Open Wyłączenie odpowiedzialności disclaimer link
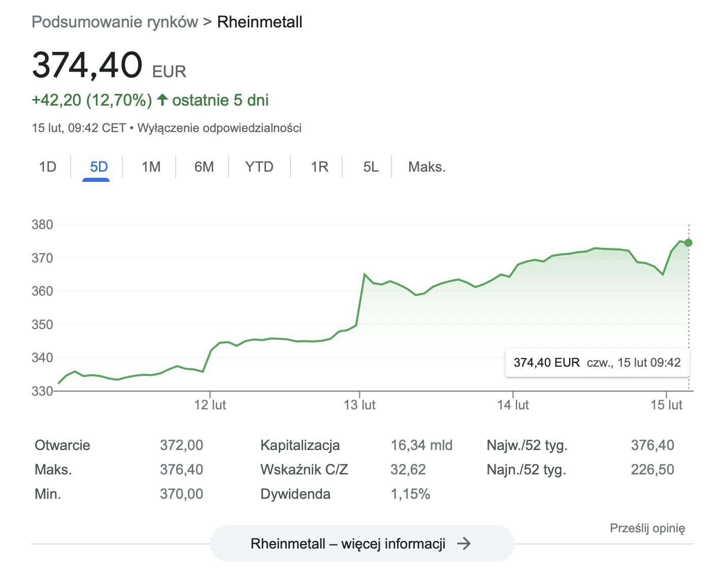Viewport: 728px width, 577px height. click(x=219, y=128)
